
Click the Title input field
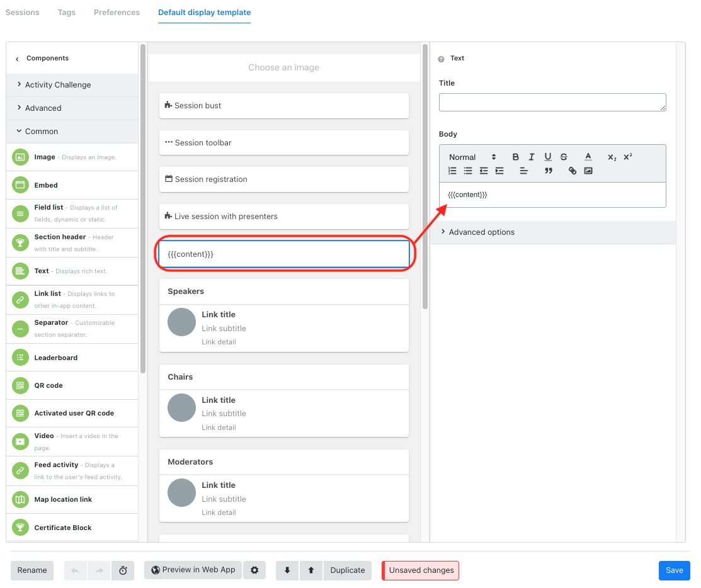(x=552, y=103)
